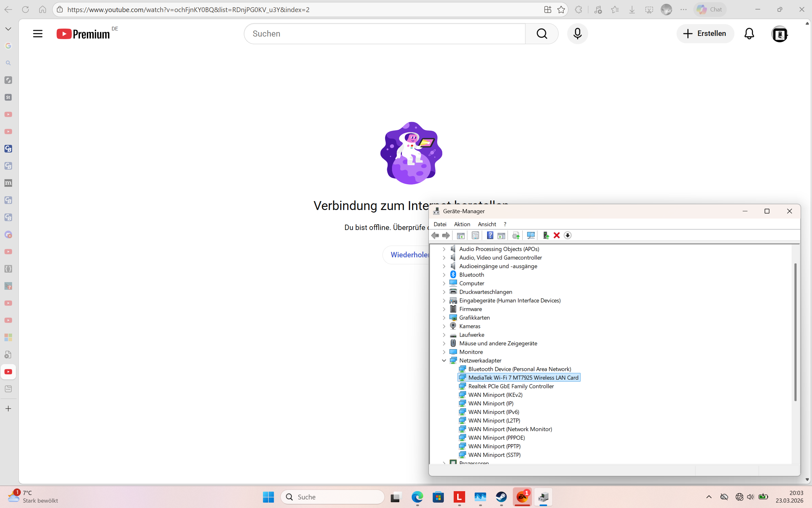Open the YouTube hamburger guide menu

pos(38,34)
